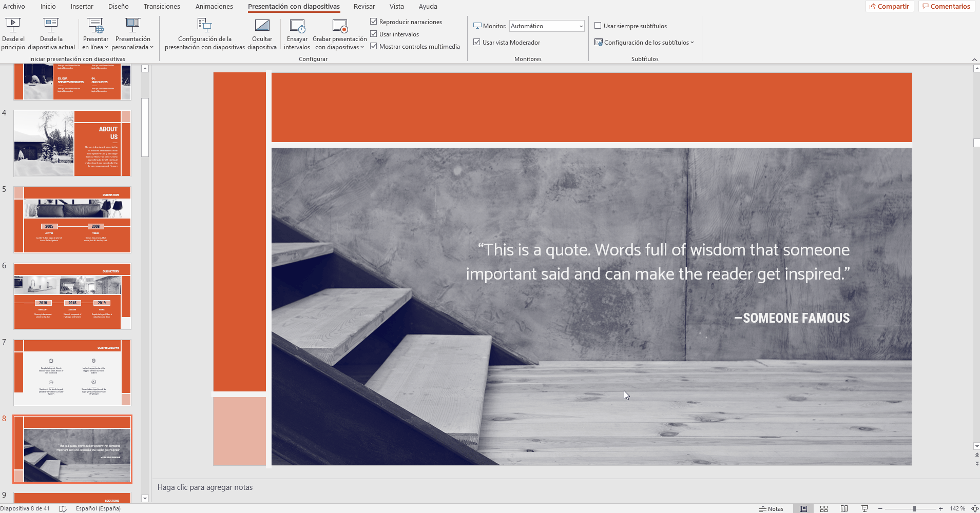The image size is (980, 513).
Task: Open the Inicio tab
Action: coord(48,6)
